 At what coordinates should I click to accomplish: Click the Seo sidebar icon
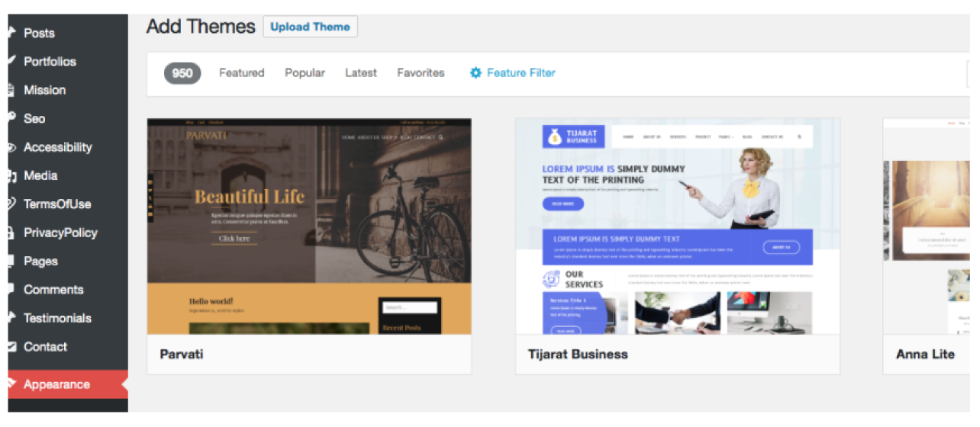(11, 118)
